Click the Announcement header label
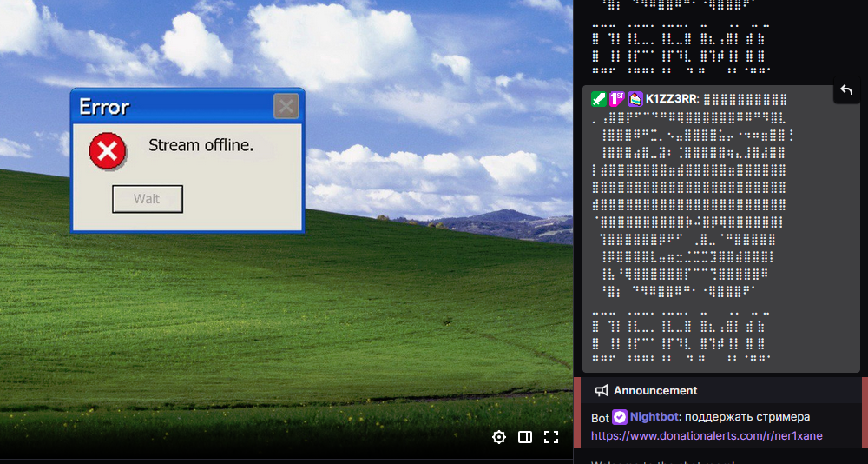 (655, 390)
